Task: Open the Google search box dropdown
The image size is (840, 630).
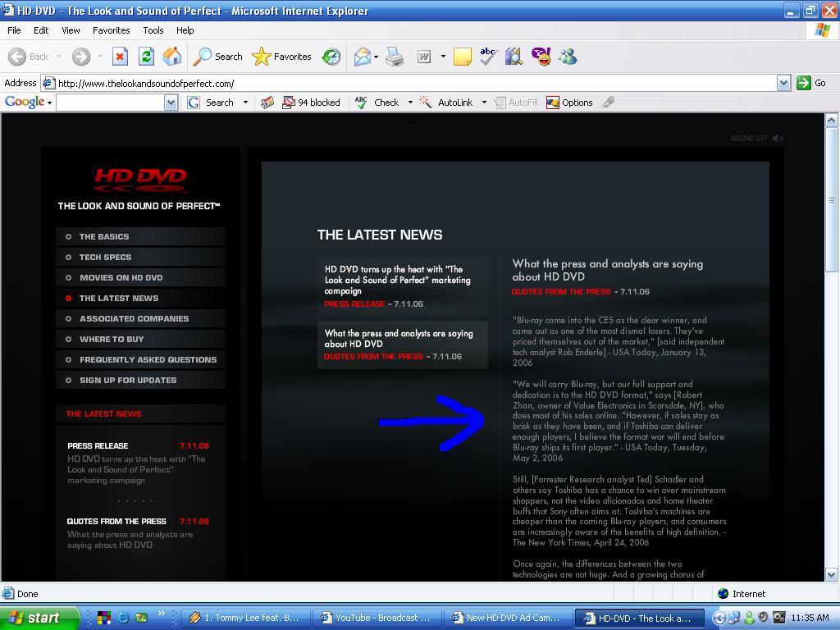Action: pyautogui.click(x=171, y=103)
